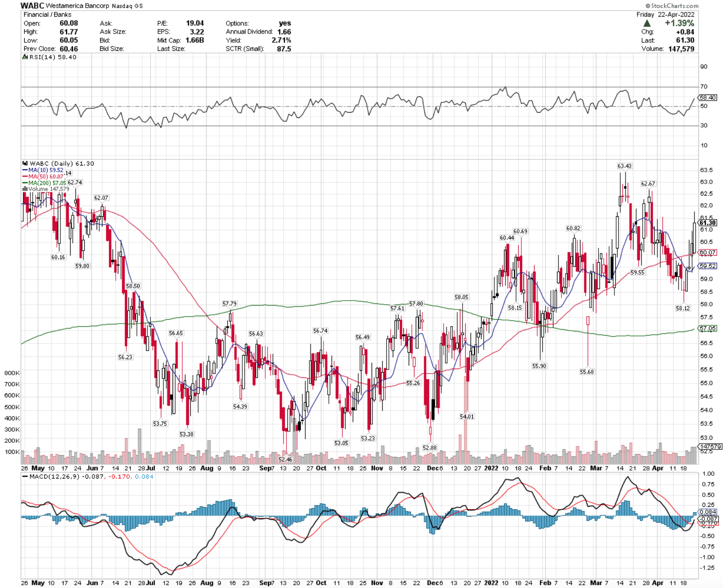Screen dimensions: 723x588
Task: Click the 62.67 high price label
Action: pos(648,184)
